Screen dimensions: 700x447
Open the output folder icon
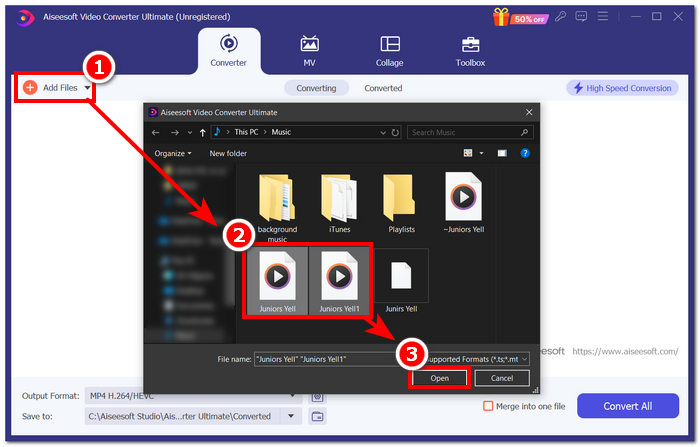point(317,416)
